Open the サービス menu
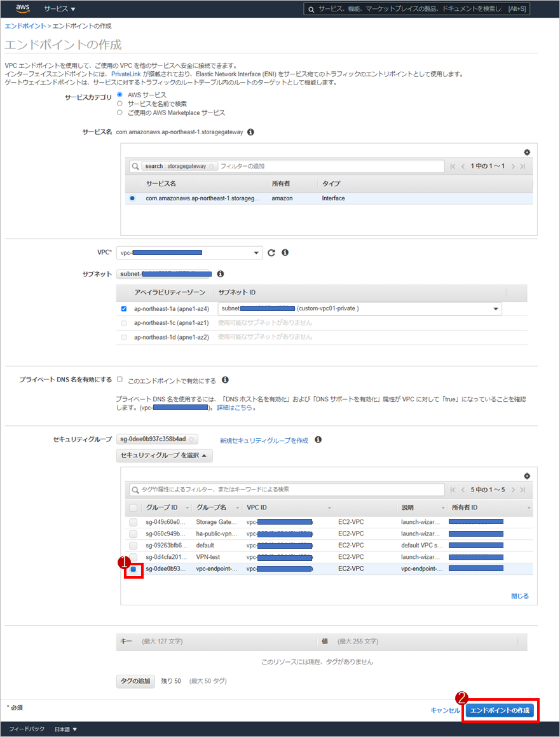The height and width of the screenshot is (737, 560). [x=60, y=9]
